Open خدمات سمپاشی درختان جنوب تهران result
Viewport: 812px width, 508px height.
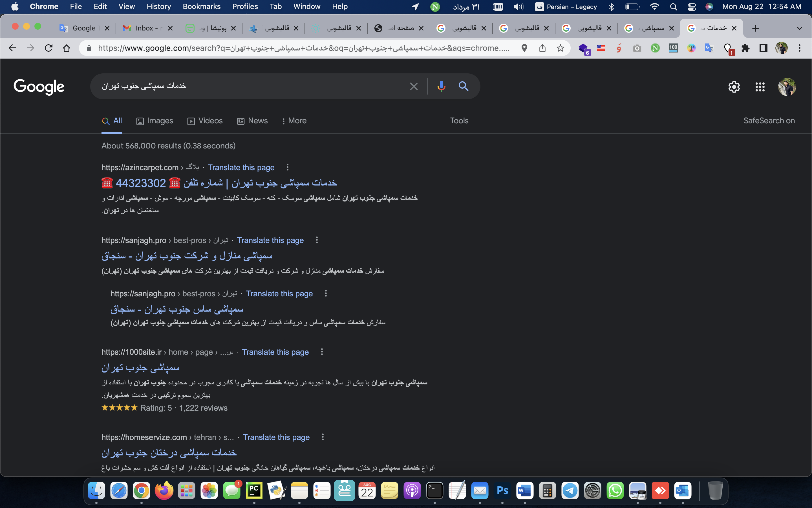click(169, 453)
